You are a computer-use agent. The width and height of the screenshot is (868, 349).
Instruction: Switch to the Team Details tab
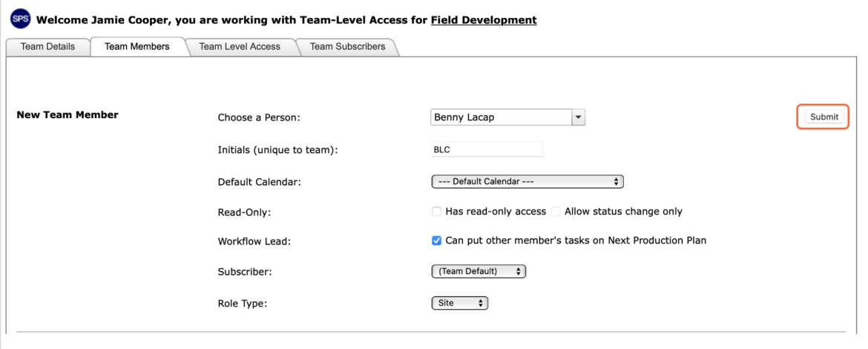point(47,47)
